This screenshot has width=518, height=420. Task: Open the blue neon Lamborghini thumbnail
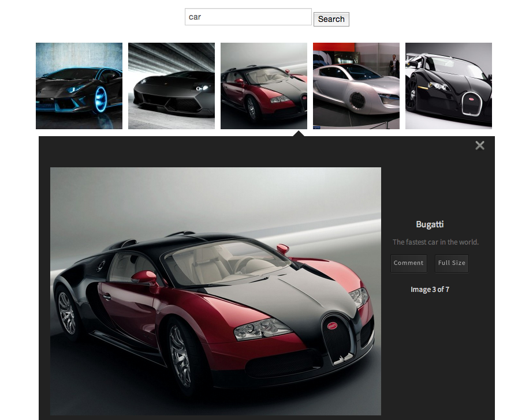click(79, 86)
